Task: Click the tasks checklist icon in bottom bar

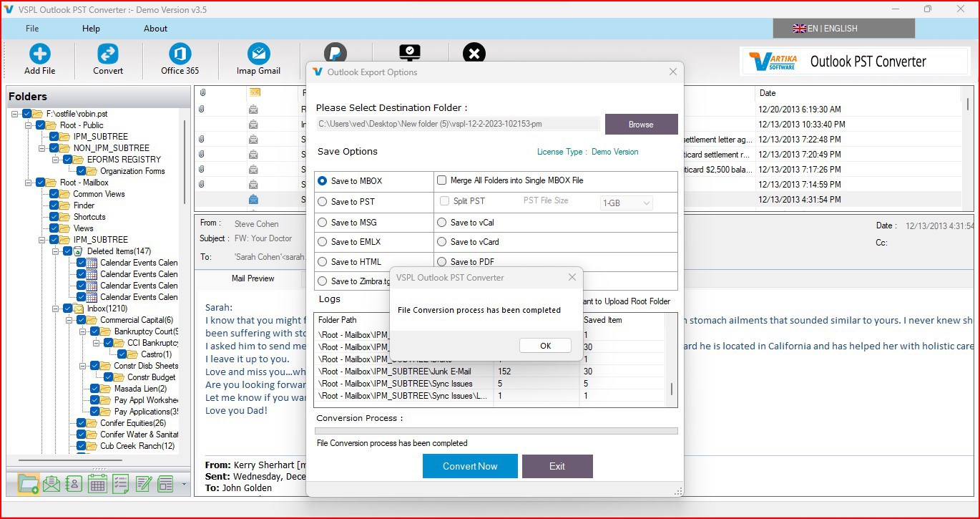Action: point(120,484)
